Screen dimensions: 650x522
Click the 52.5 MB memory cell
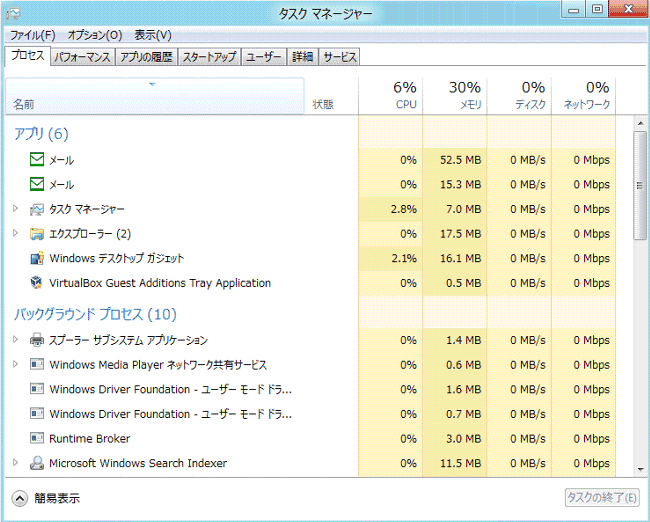point(455,160)
